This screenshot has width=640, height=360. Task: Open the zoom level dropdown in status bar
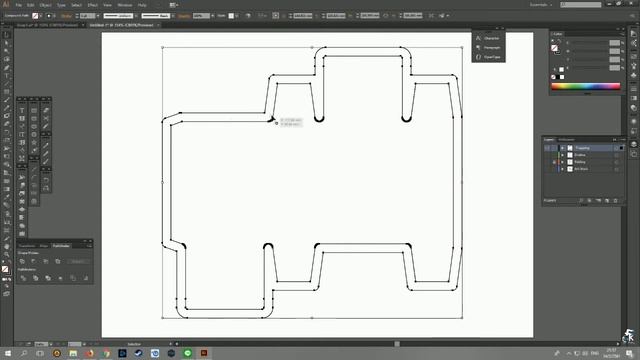pos(51,344)
